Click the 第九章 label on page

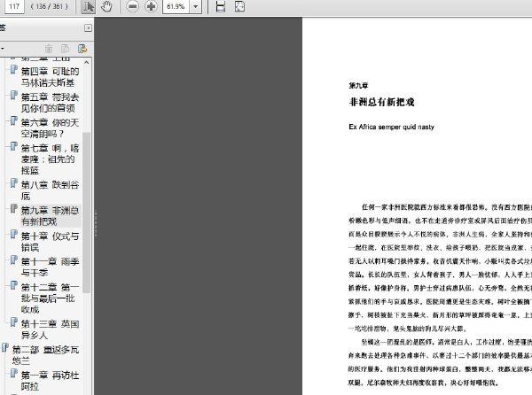(x=358, y=85)
